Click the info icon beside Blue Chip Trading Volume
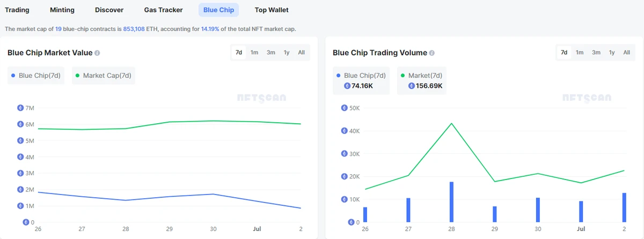 point(432,53)
